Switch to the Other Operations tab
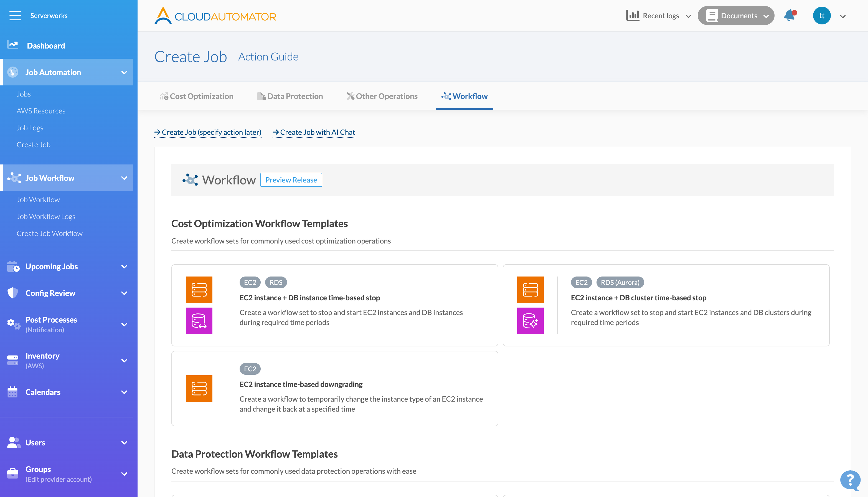The image size is (868, 497). coord(382,96)
